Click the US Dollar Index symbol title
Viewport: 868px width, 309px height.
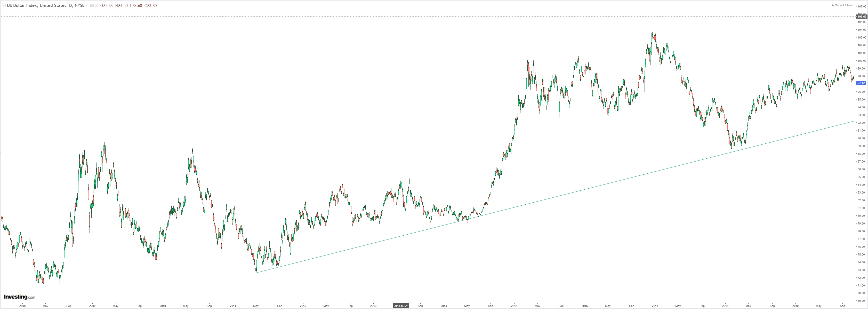pyautogui.click(x=22, y=5)
